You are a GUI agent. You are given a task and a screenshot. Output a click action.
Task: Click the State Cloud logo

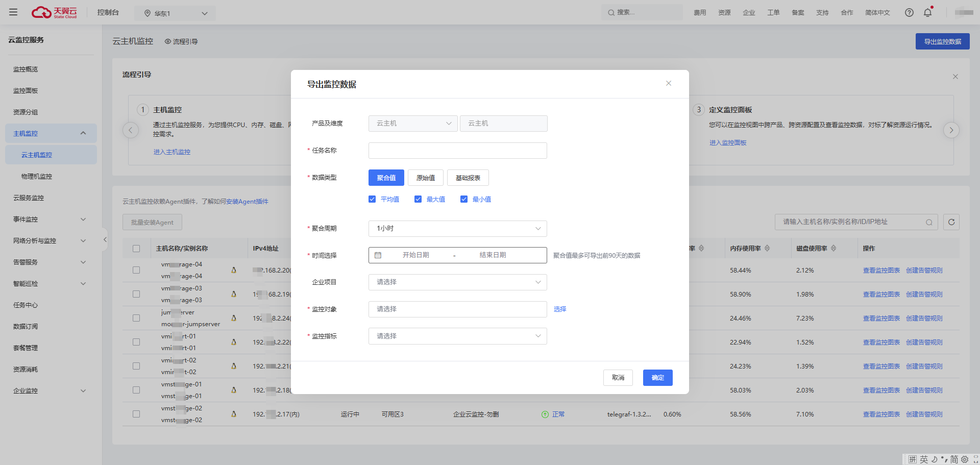(x=54, y=12)
